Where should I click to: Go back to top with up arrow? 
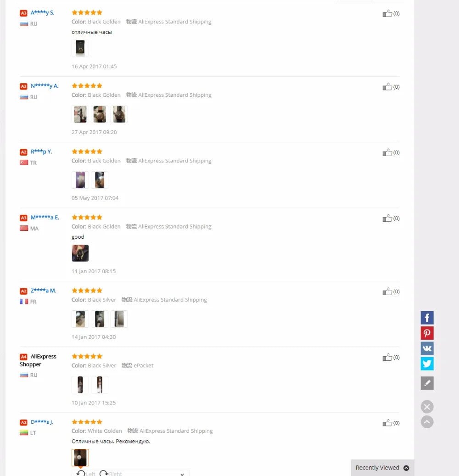point(427,422)
